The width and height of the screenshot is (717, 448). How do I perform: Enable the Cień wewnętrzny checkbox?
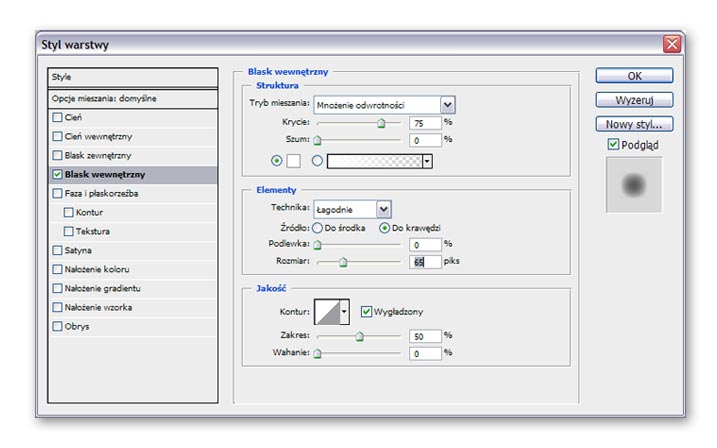pyautogui.click(x=57, y=136)
